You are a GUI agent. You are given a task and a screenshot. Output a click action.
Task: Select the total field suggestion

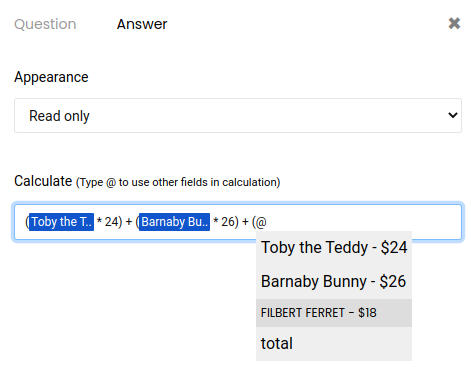click(334, 343)
